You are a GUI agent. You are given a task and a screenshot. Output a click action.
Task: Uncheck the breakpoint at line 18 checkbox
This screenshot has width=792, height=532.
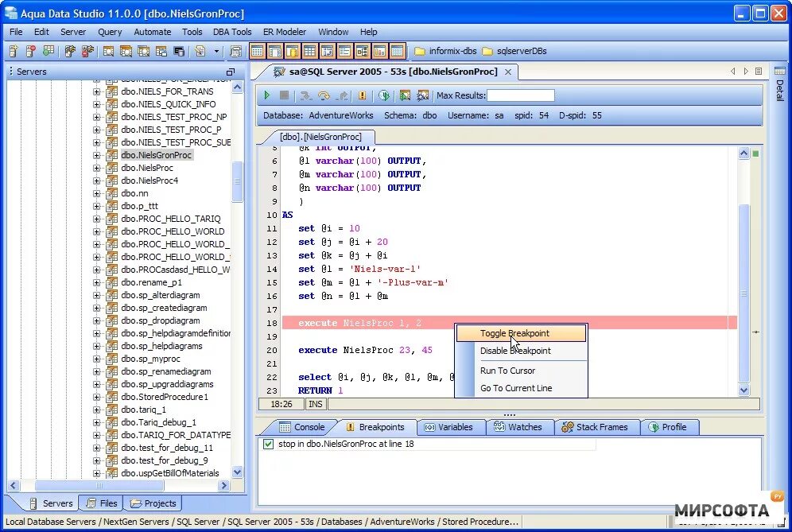pyautogui.click(x=268, y=444)
